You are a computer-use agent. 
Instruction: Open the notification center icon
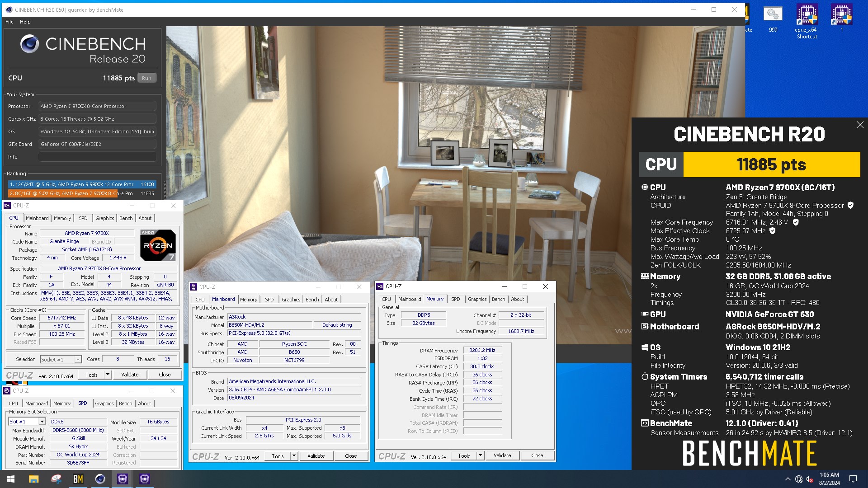tap(853, 479)
